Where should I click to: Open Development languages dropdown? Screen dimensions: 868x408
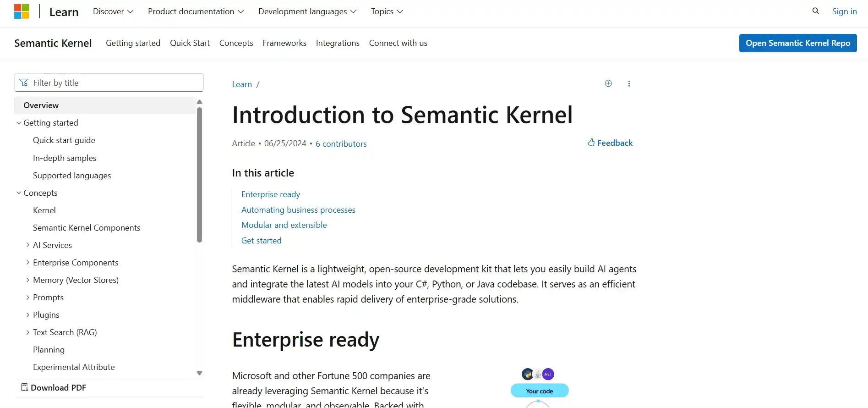pyautogui.click(x=307, y=11)
